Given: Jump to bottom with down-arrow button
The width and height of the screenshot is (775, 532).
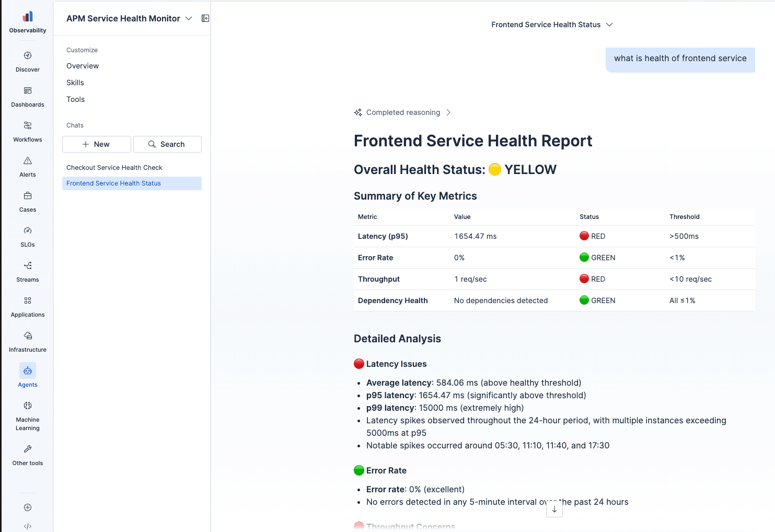Looking at the screenshot, I should 554,509.
